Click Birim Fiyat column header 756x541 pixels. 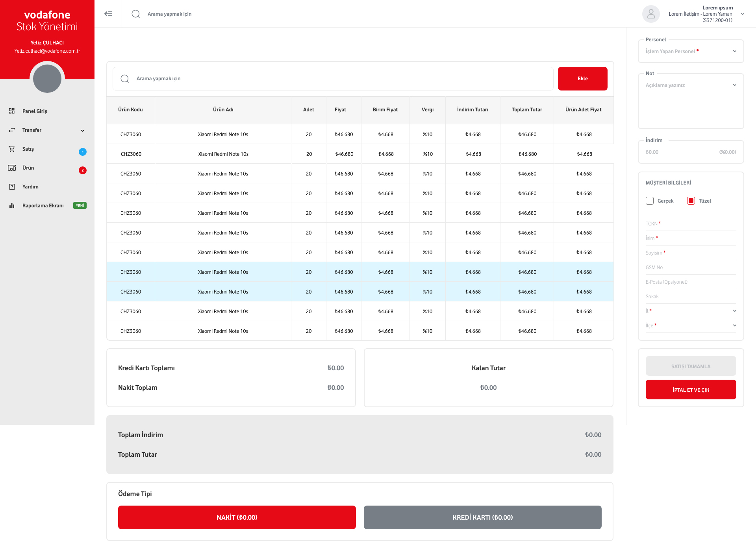[x=385, y=109]
